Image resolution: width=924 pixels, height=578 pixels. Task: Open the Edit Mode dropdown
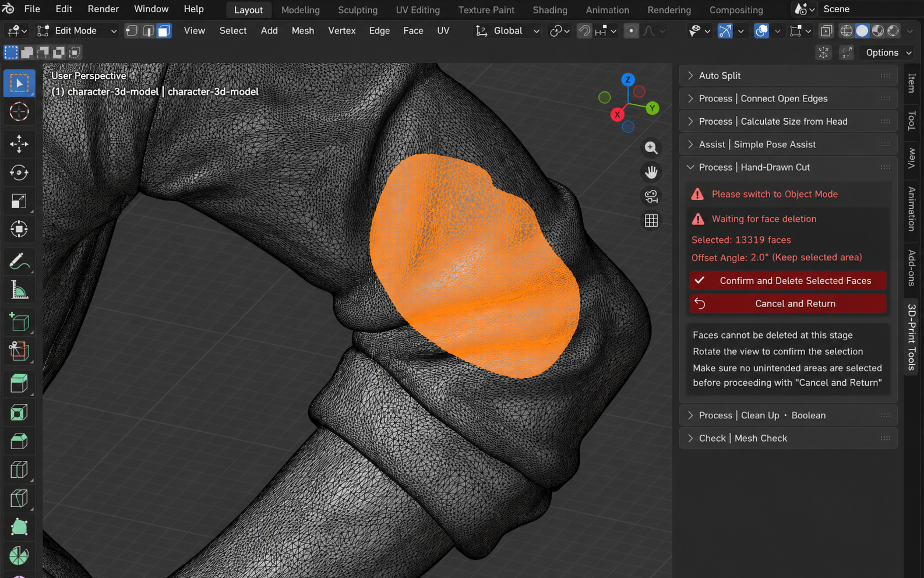pyautogui.click(x=76, y=31)
